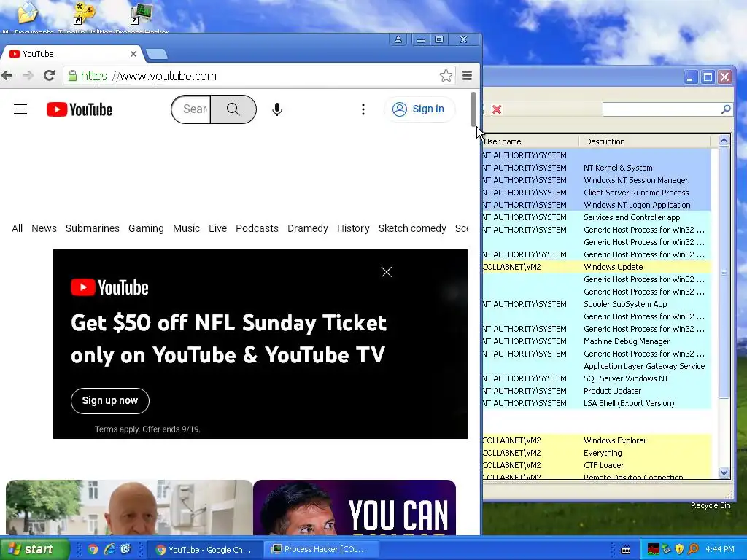Select the Windows Explorer process row
The image size is (747, 560).
coord(597,440)
